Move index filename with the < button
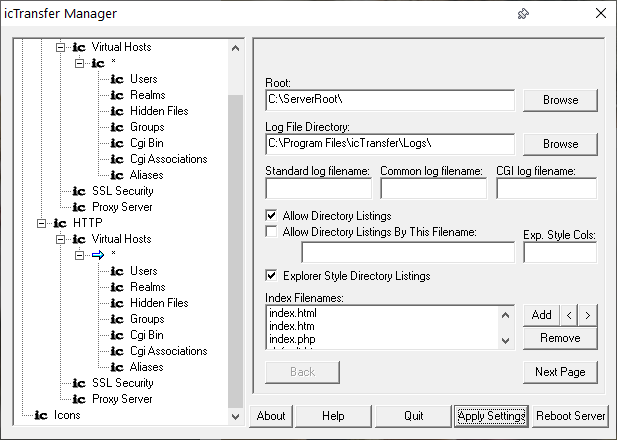This screenshot has width=617, height=440. tap(569, 315)
